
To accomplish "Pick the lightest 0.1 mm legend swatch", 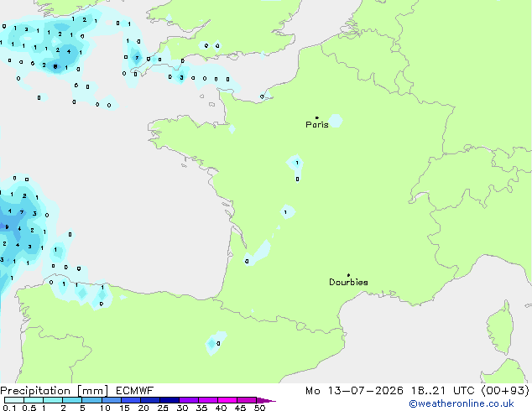I will (x=14, y=400).
